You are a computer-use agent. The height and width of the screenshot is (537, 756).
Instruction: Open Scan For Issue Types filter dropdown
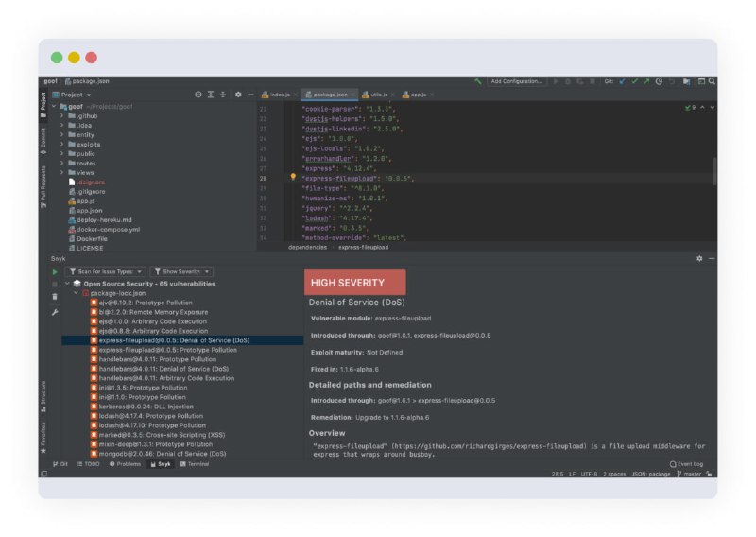tap(106, 271)
